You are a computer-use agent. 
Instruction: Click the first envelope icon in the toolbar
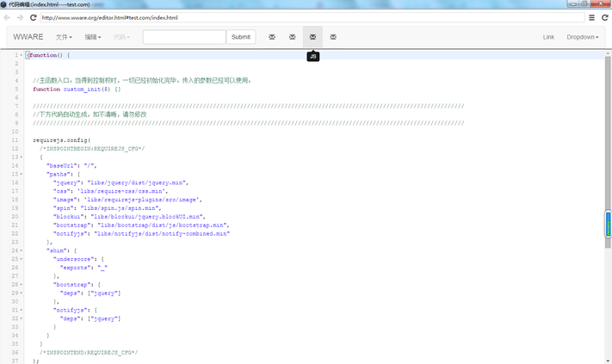pos(272,37)
